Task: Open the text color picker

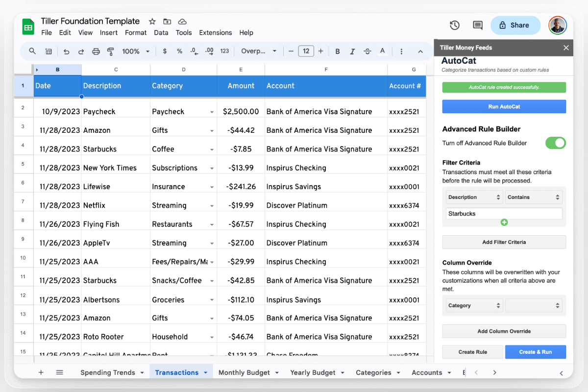Action: (x=382, y=51)
